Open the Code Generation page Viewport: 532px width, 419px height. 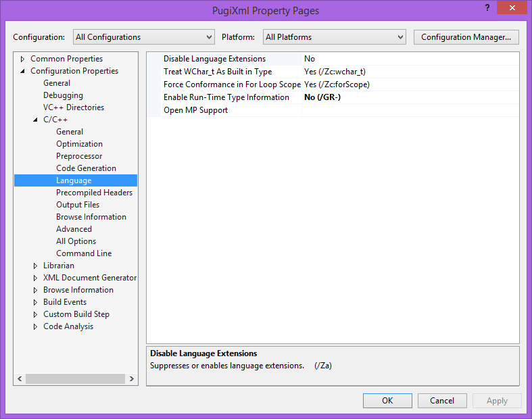pos(86,168)
